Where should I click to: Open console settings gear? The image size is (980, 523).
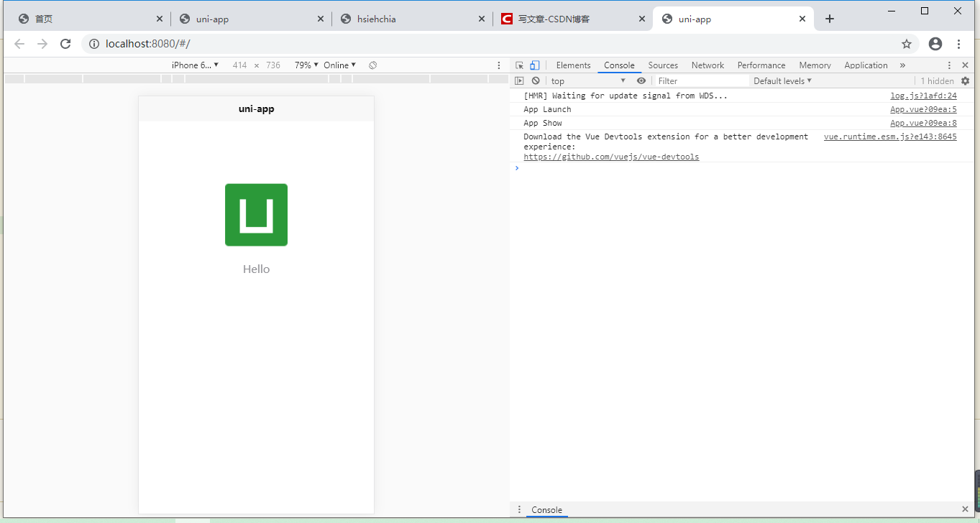(966, 81)
